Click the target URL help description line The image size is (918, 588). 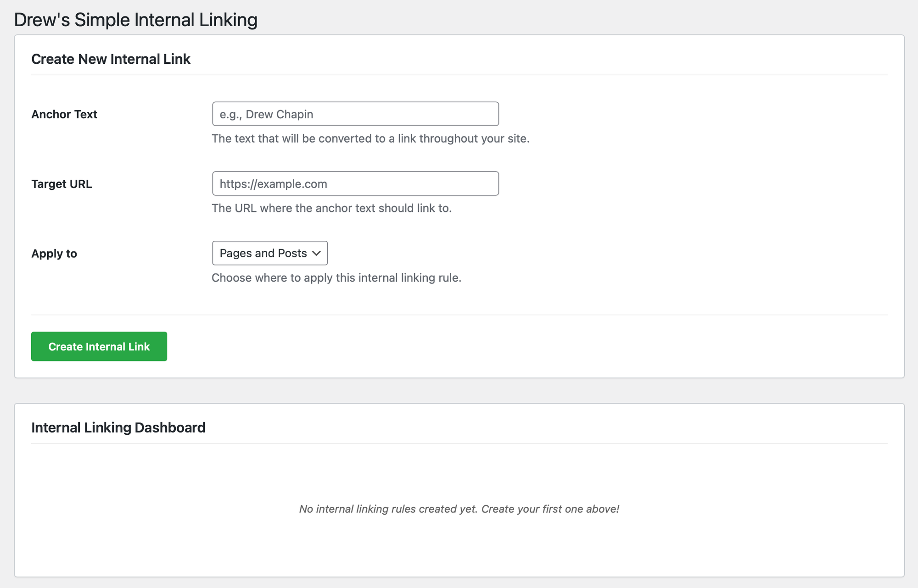[331, 208]
